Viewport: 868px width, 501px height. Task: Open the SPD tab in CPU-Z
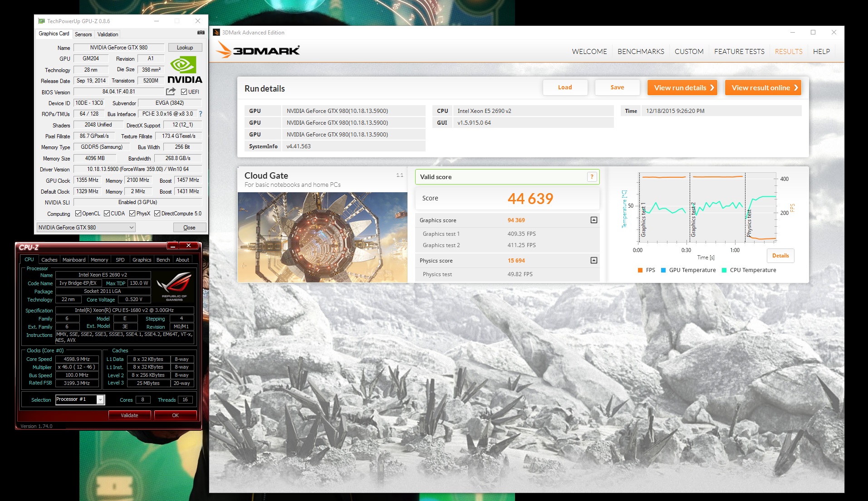120,260
